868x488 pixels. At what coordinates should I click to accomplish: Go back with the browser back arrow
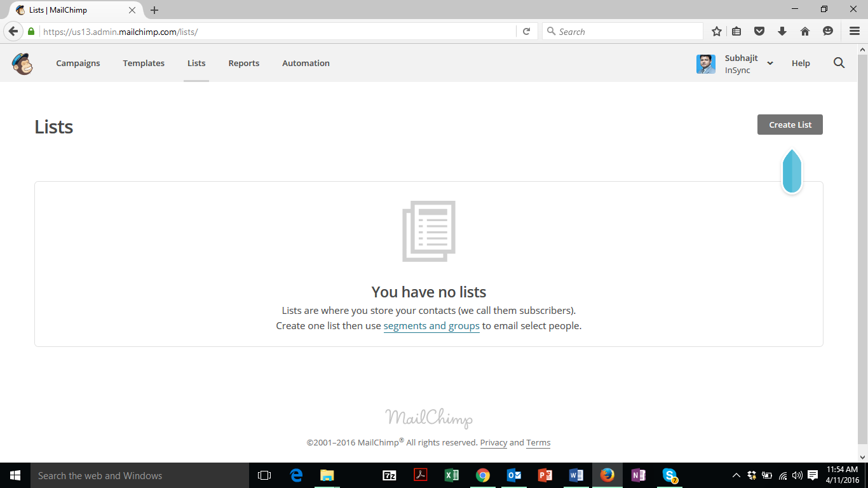[x=13, y=31]
